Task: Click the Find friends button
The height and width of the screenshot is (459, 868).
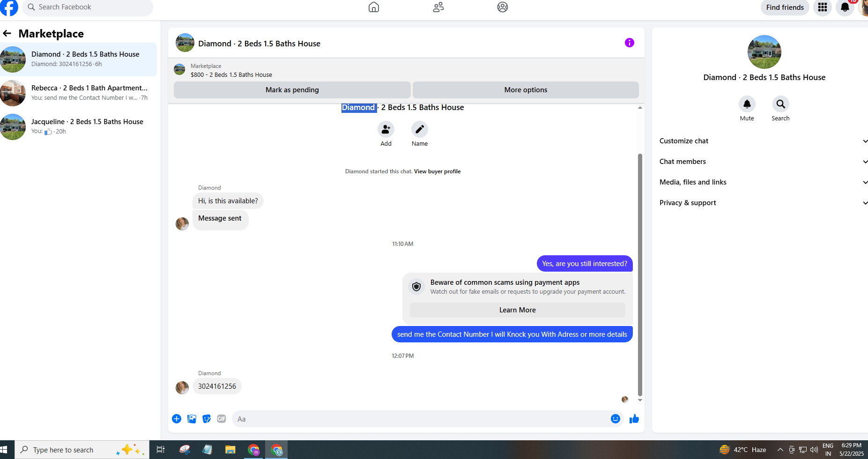Action: pyautogui.click(x=785, y=7)
